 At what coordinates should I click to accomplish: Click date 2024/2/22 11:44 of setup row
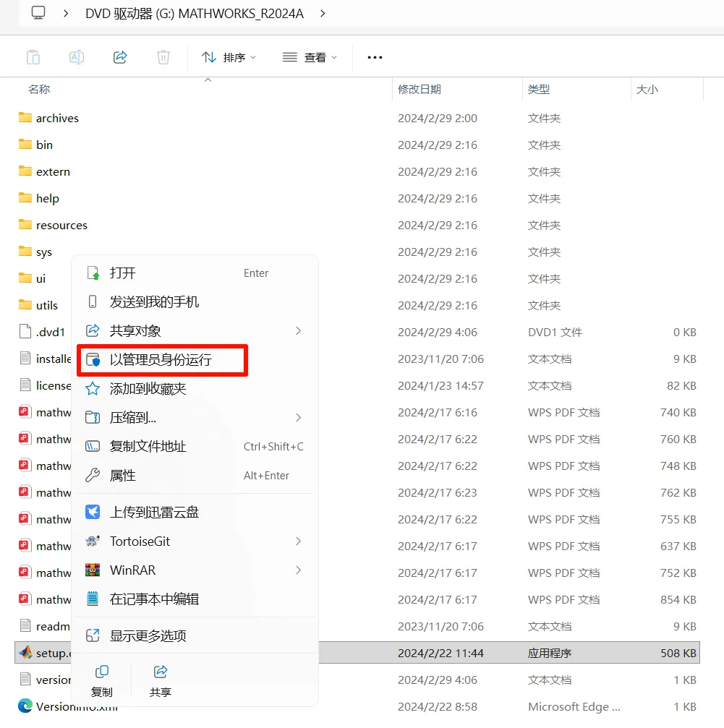440,653
